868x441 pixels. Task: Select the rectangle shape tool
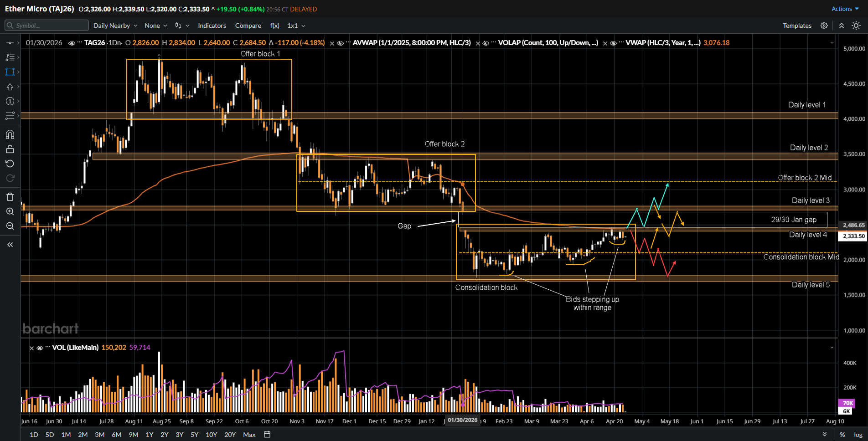pos(10,72)
